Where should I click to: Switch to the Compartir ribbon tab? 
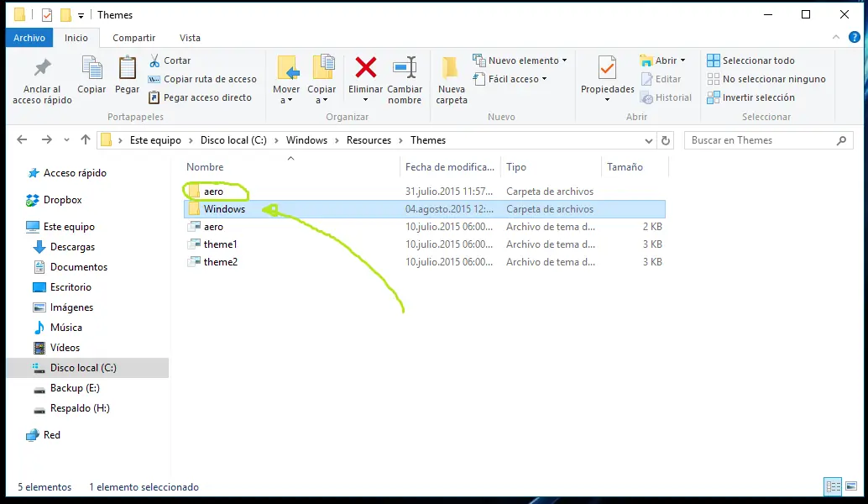coord(134,38)
